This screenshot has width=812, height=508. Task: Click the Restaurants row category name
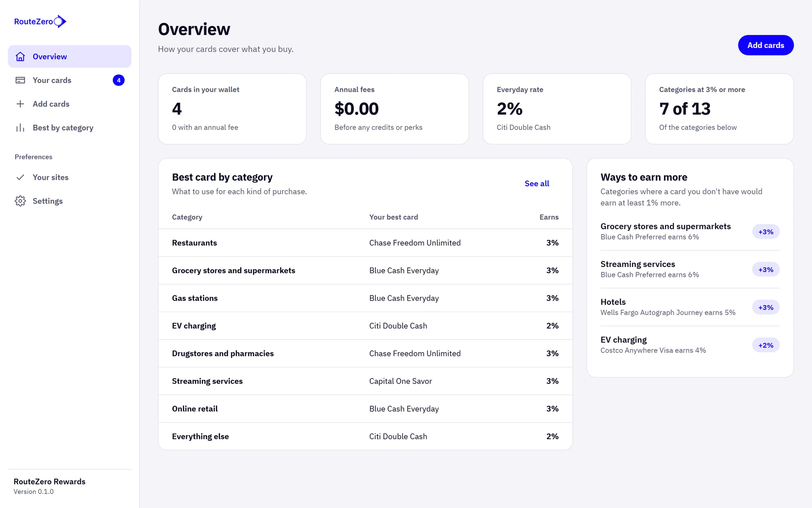194,243
